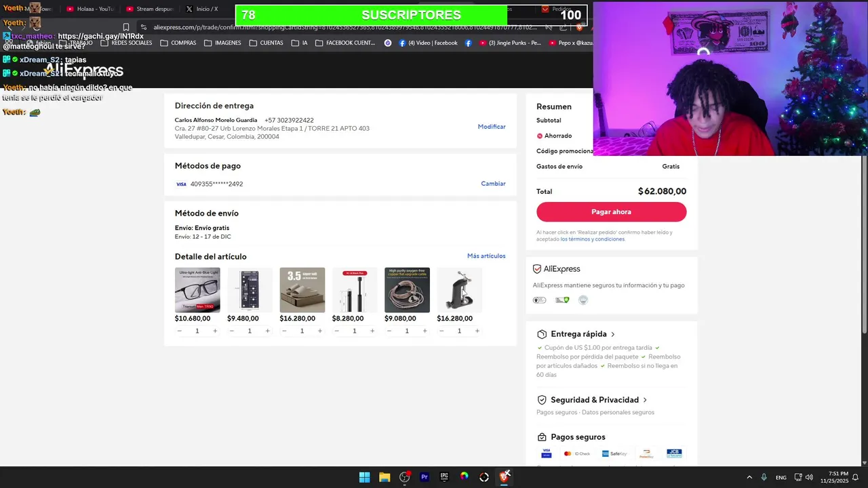Open the IMAGENES bookmarks folder

pyautogui.click(x=222, y=43)
